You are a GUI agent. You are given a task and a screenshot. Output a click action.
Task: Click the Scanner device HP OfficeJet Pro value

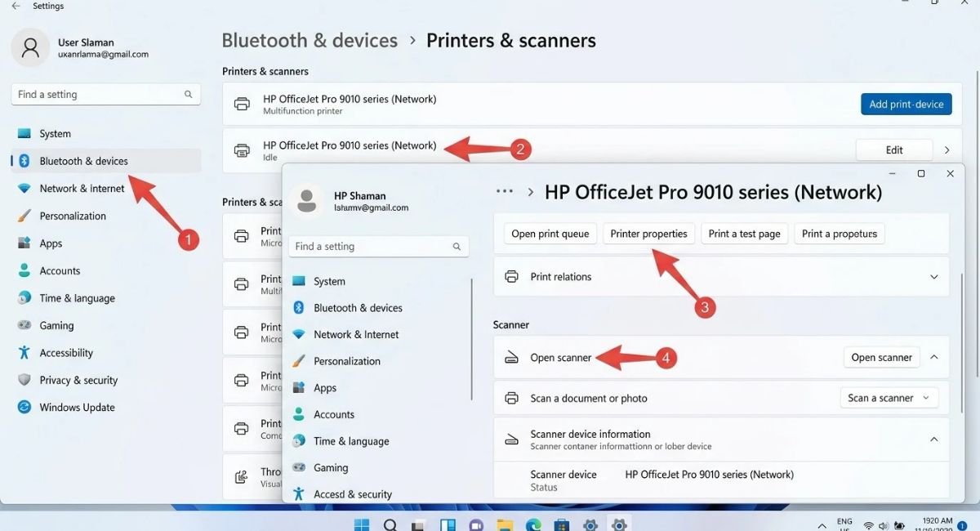(x=709, y=475)
